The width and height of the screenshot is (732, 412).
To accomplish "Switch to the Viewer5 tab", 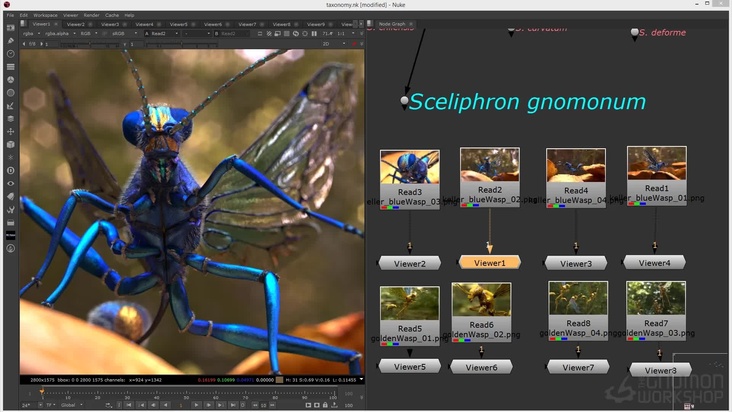I will (178, 24).
